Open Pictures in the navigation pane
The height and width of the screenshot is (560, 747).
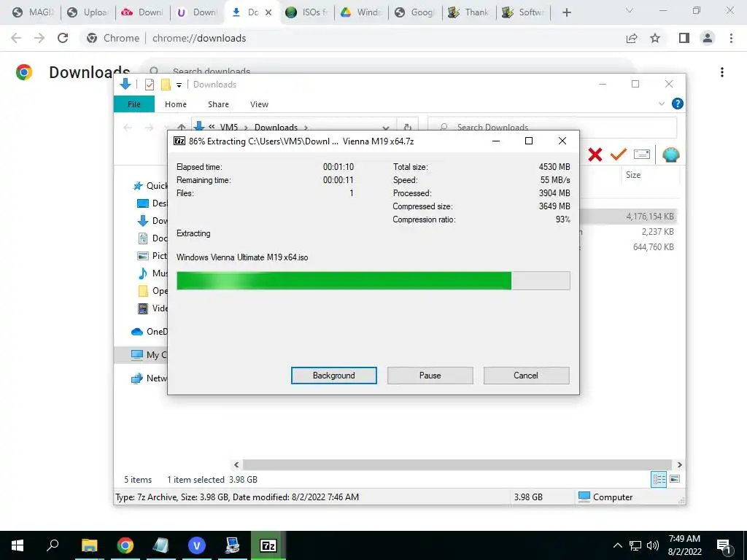(x=152, y=256)
